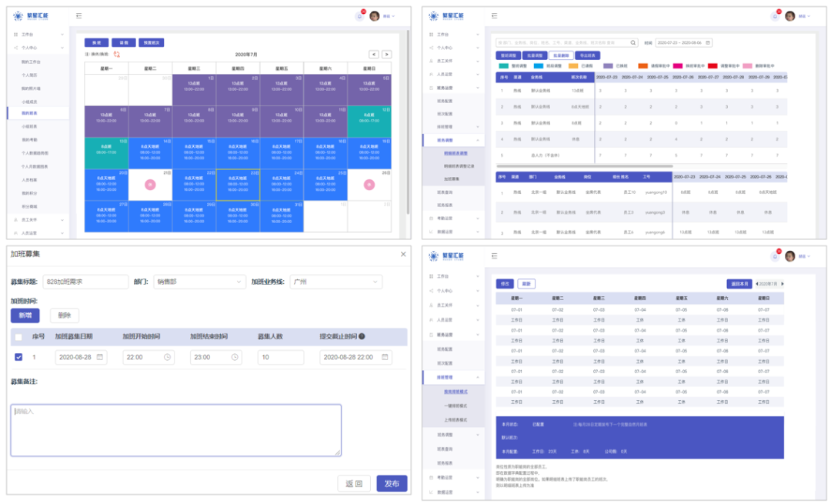Toggle the select-all checkbox in 序号 header
The width and height of the screenshot is (831, 504).
pos(18,336)
